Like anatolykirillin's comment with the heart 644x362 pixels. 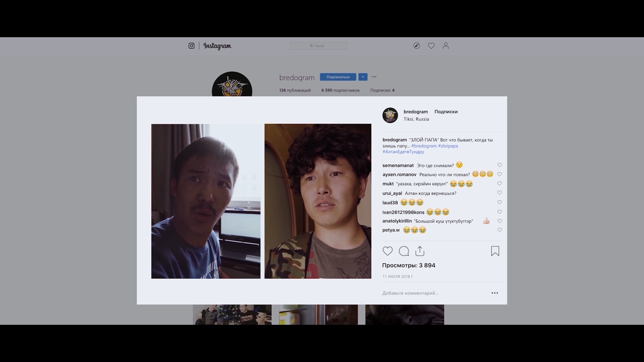(499, 221)
